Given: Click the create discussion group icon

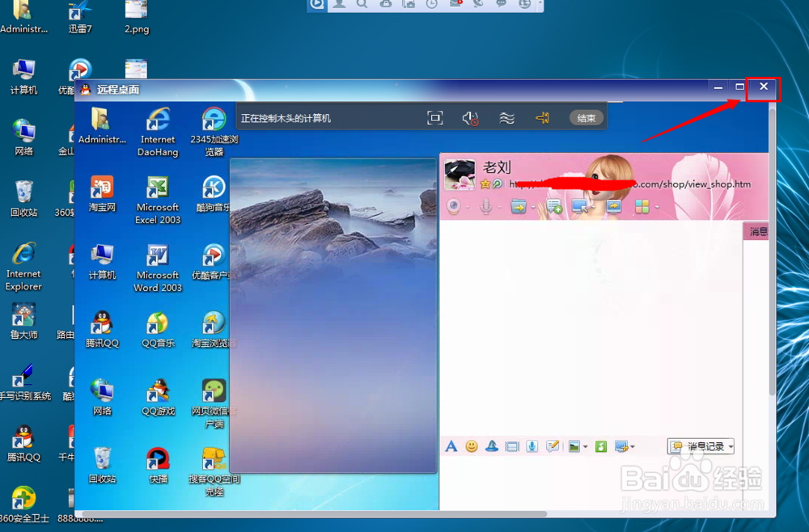Looking at the screenshot, I should 554,207.
